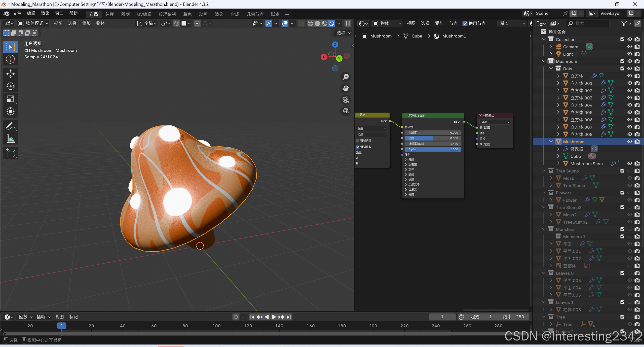Activate the Add Cube tool
Viewport: 644px width, 347px height.
(10, 153)
